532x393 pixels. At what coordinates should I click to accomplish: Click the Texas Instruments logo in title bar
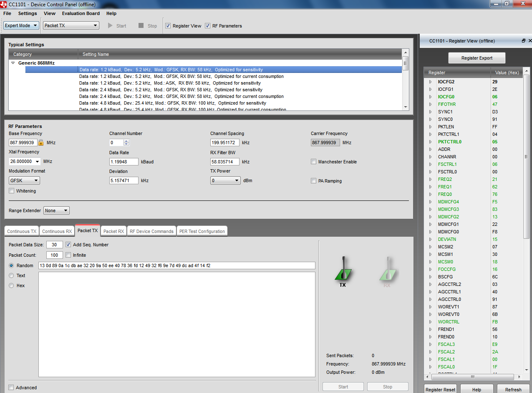tap(4, 4)
